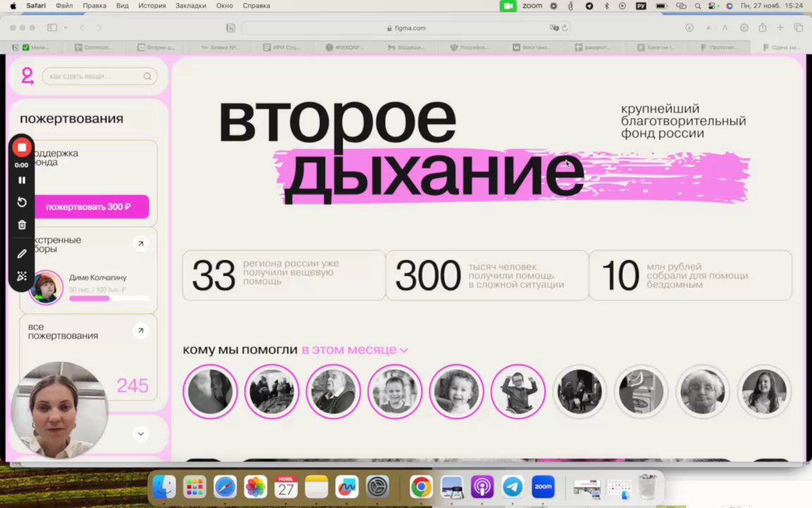Show the Safari tab overview
Viewport: 812px width, 508px height.
click(x=799, y=28)
